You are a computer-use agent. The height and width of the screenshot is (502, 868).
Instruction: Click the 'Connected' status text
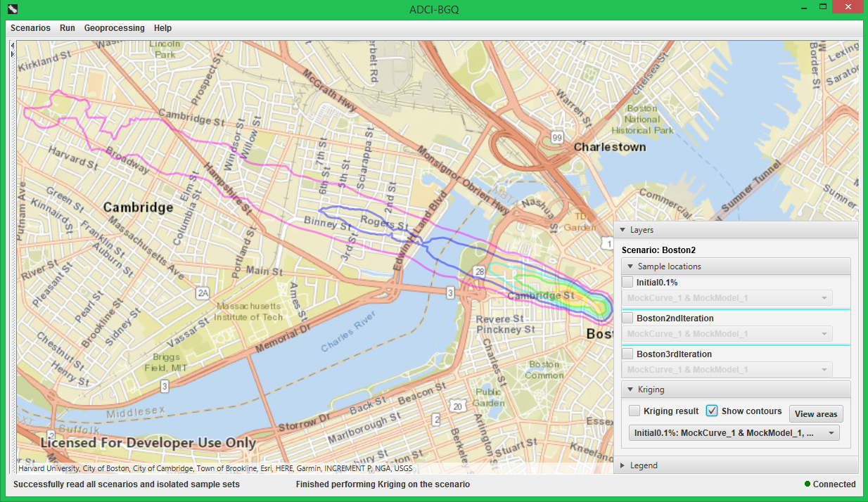click(834, 484)
